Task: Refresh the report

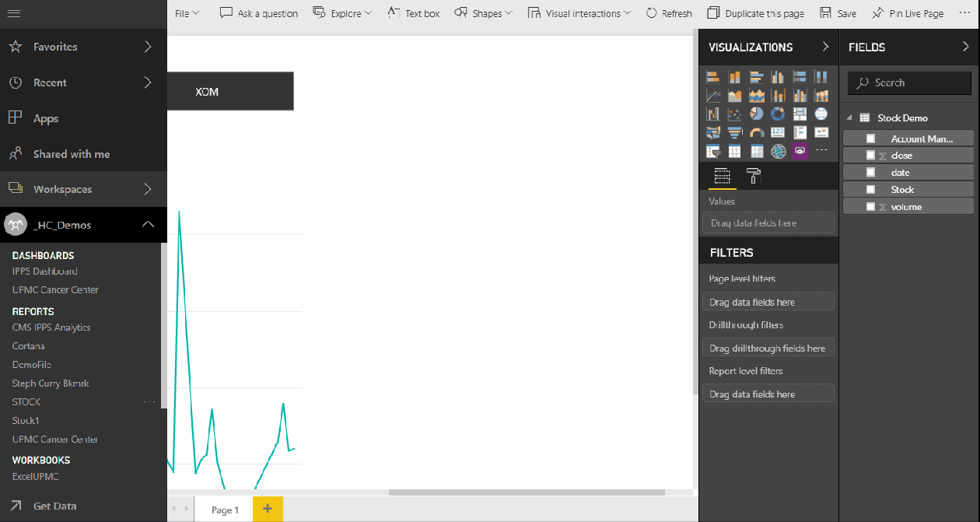Action: pos(669,13)
